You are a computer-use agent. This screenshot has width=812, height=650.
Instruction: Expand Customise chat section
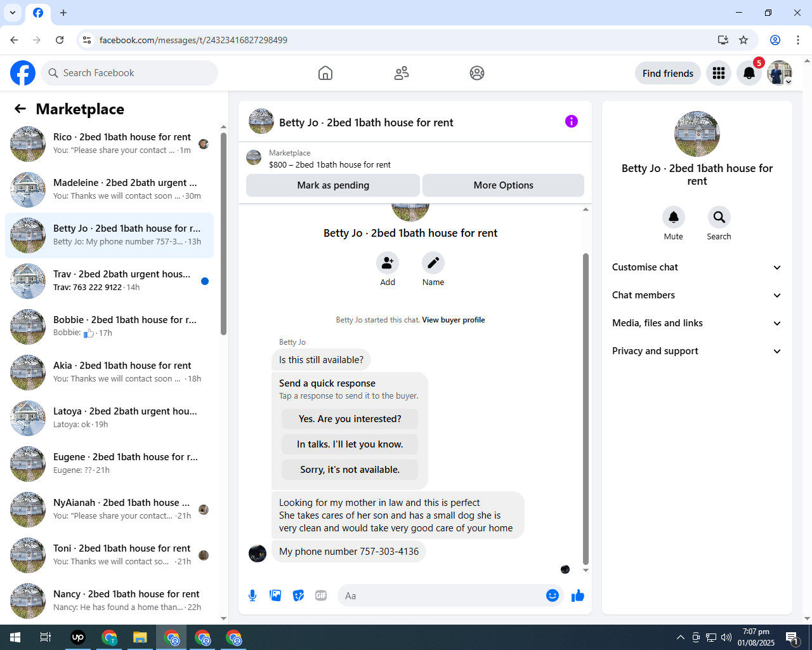[697, 267]
